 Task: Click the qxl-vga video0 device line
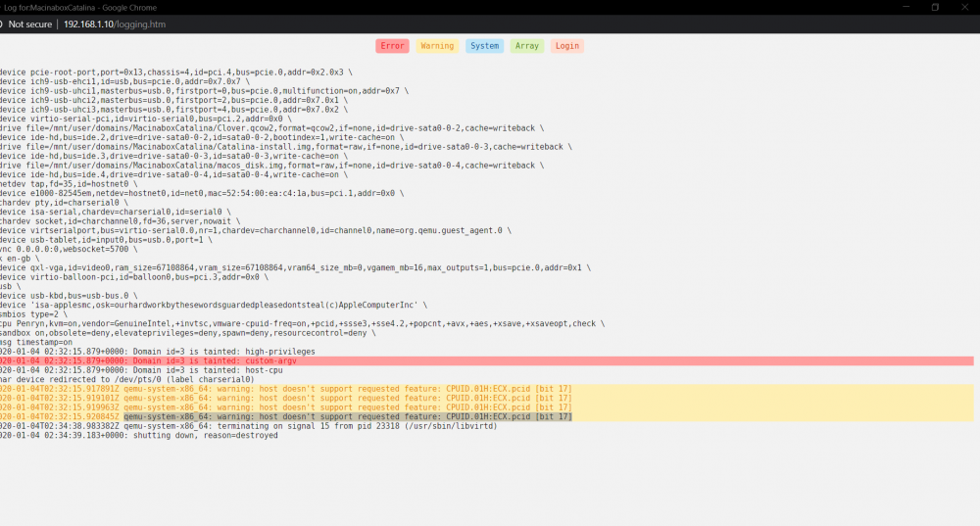pyautogui.click(x=295, y=267)
